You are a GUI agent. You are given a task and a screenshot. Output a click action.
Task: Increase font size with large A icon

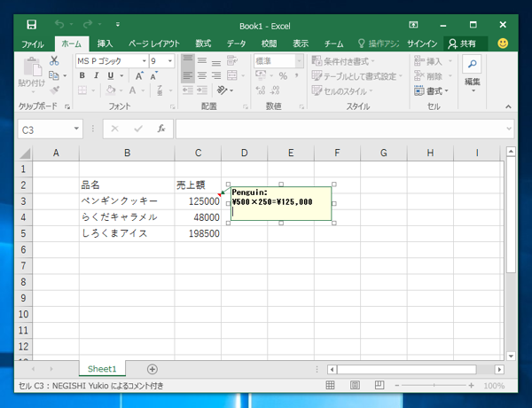[x=139, y=75]
